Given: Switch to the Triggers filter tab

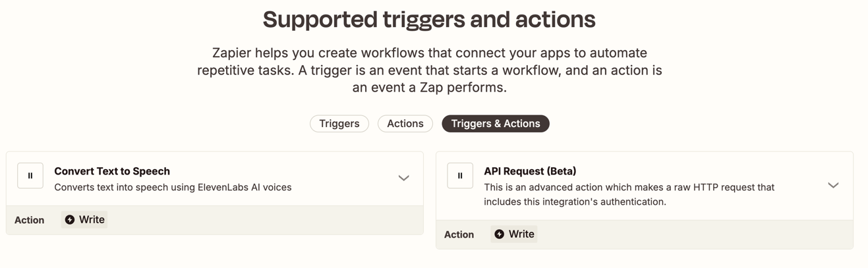Looking at the screenshot, I should [x=339, y=124].
